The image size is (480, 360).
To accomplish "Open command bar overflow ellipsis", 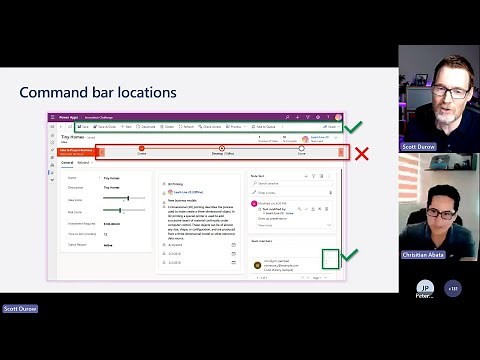I will (x=282, y=127).
